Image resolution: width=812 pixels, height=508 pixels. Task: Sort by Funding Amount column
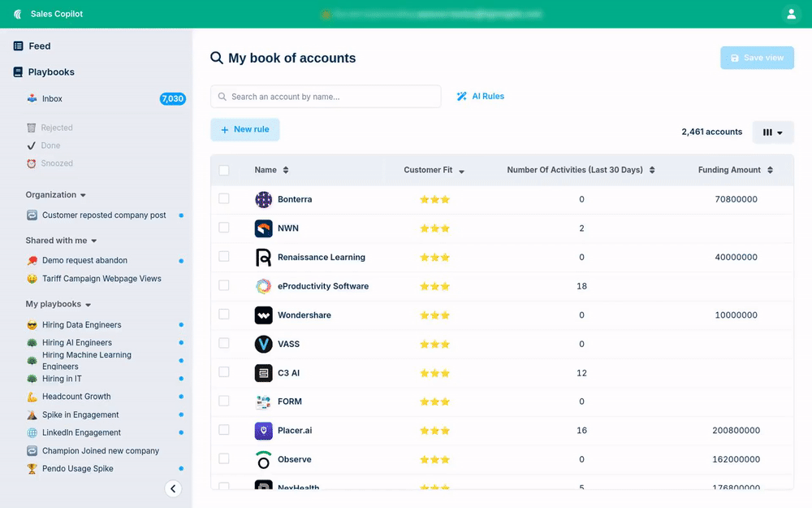[770, 170]
